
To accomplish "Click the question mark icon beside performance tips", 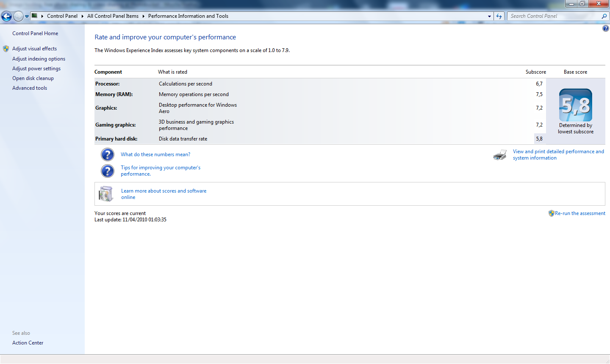I will coord(108,171).
